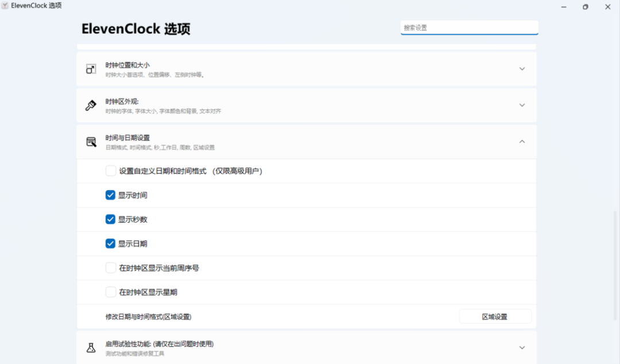620x364 pixels.
Task: Enable custom date and time format checkbox
Action: point(111,171)
